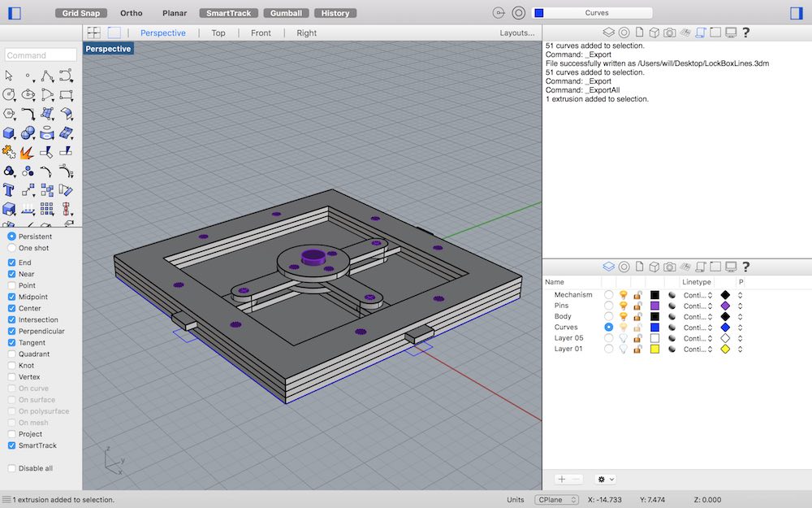Toggle the Gumball button
This screenshot has width=812, height=508.
coord(286,13)
